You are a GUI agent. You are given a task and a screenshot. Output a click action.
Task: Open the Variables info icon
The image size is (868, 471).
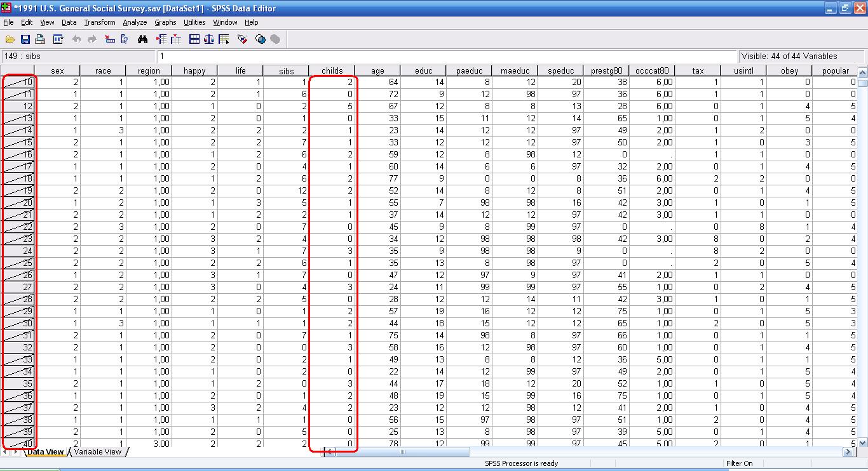[x=125, y=39]
